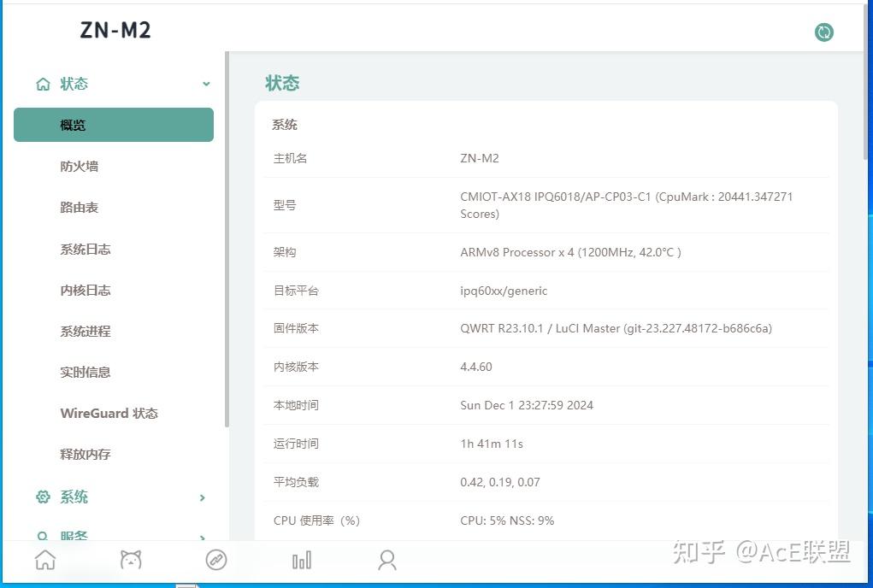Click the 固件版本 label
The image size is (873, 588).
coord(296,329)
